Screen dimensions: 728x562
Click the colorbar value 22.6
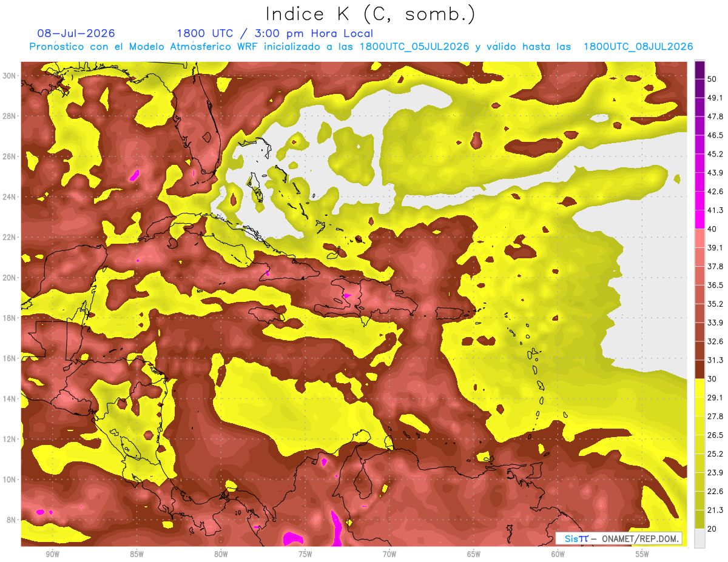(x=716, y=491)
